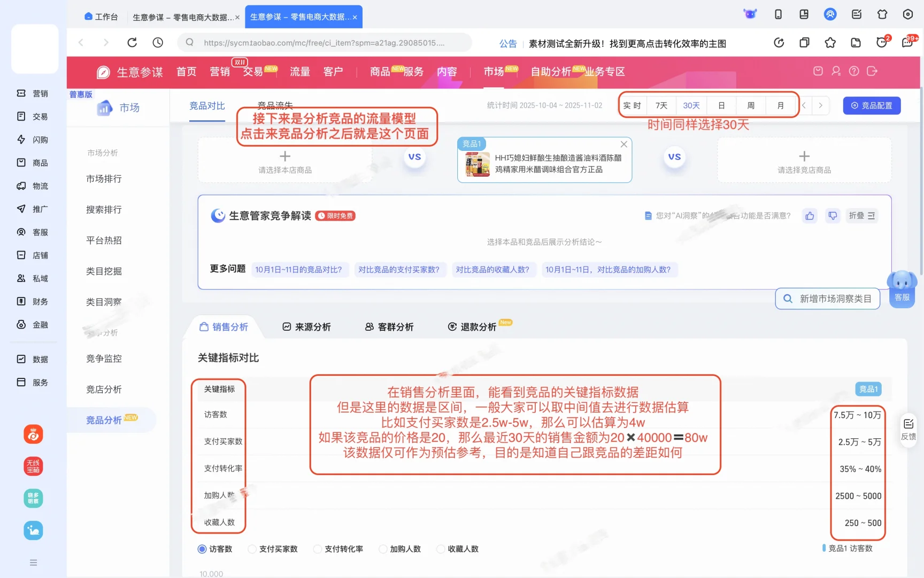924x578 pixels.
Task: Click the 竞品配置 button
Action: (872, 105)
